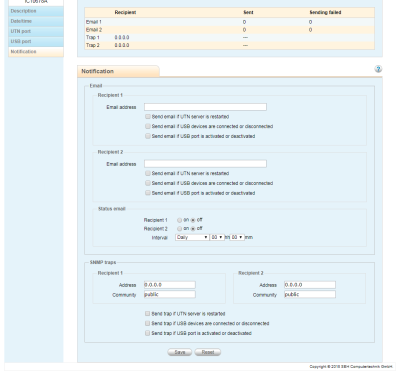Click the Recipient 1 email address field
The height and width of the screenshot is (371, 400).
205,107
